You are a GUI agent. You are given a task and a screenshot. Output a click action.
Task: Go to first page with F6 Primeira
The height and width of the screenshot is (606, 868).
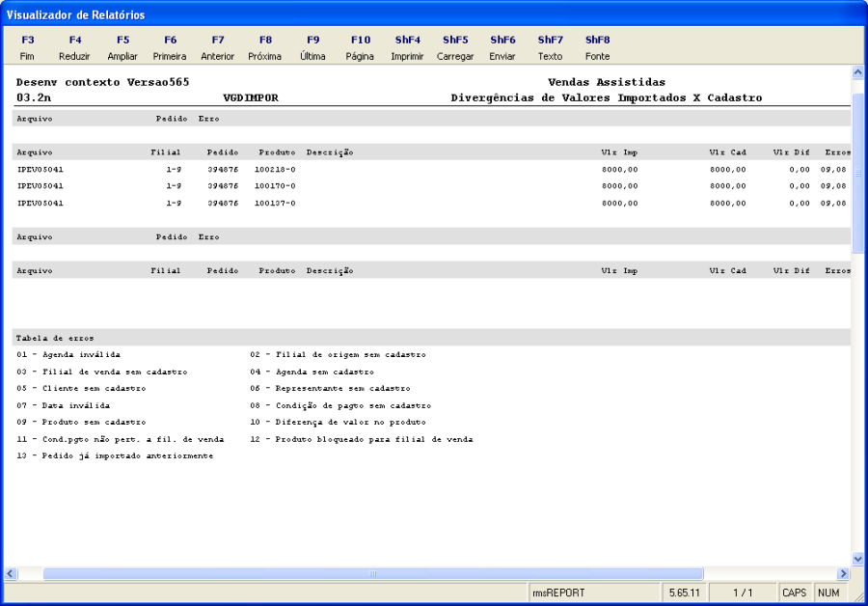(170, 47)
